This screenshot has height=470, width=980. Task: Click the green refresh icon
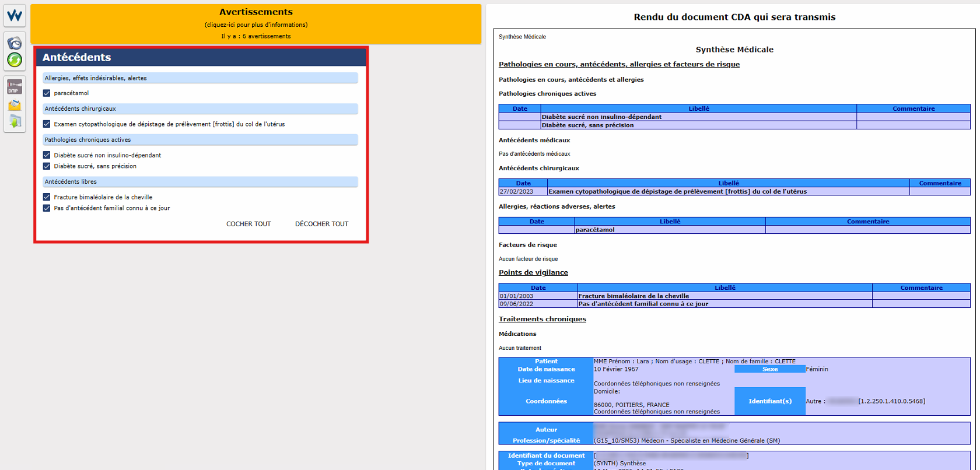click(x=15, y=59)
